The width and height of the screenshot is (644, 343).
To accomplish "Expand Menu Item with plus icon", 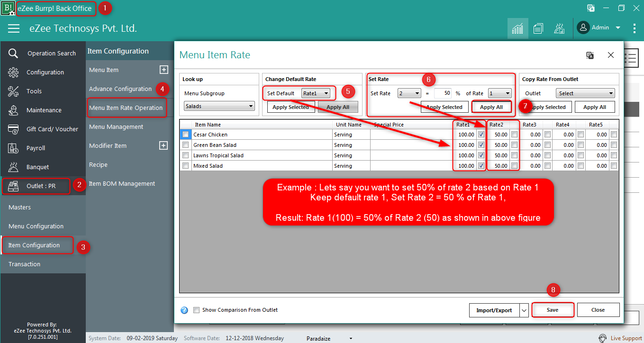I will pyautogui.click(x=163, y=70).
